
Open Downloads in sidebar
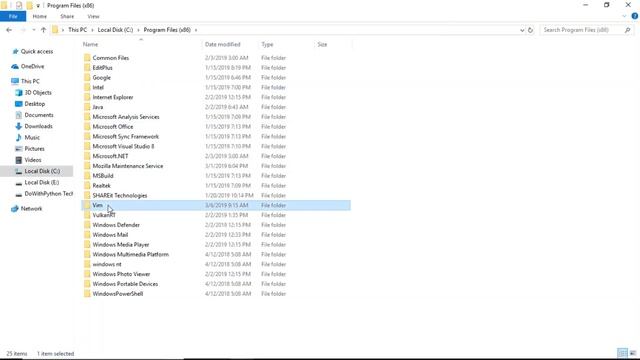point(38,126)
